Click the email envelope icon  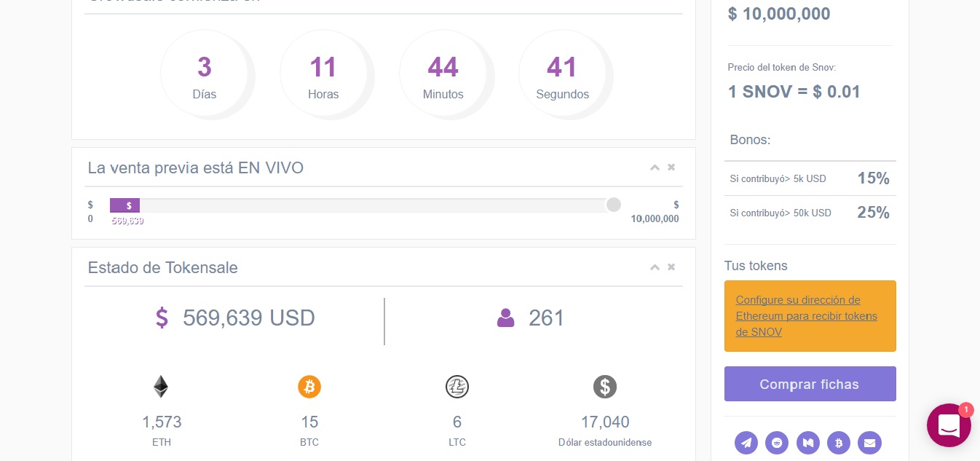(869, 442)
